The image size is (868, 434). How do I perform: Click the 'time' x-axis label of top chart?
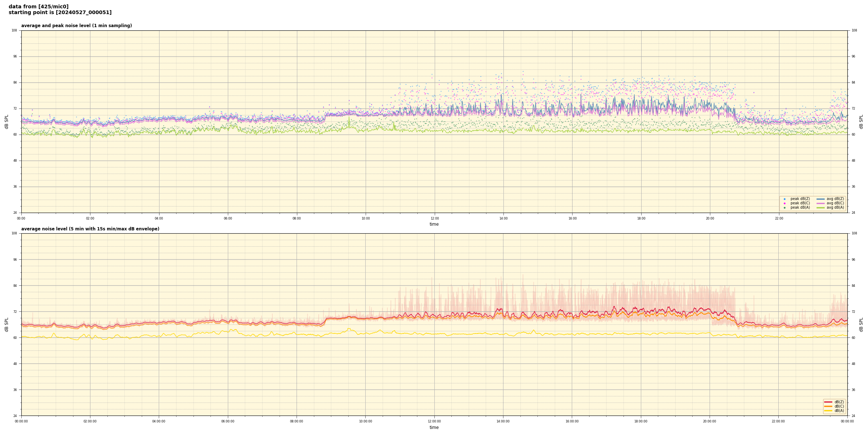[434, 224]
